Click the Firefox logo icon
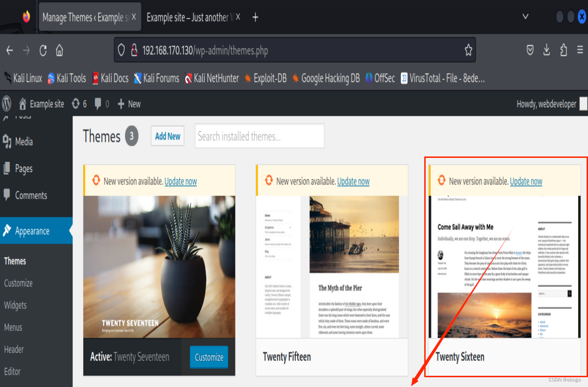588x387 pixels. point(26,17)
